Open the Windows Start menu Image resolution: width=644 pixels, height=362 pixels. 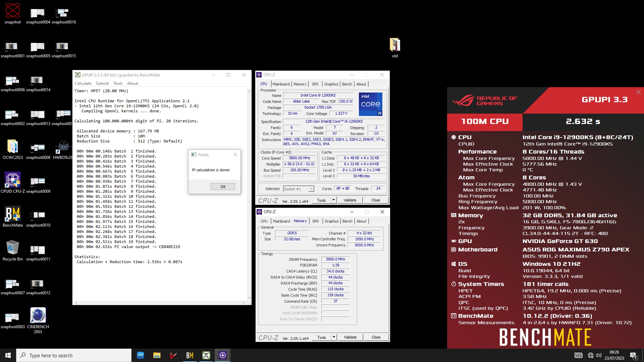click(x=8, y=355)
